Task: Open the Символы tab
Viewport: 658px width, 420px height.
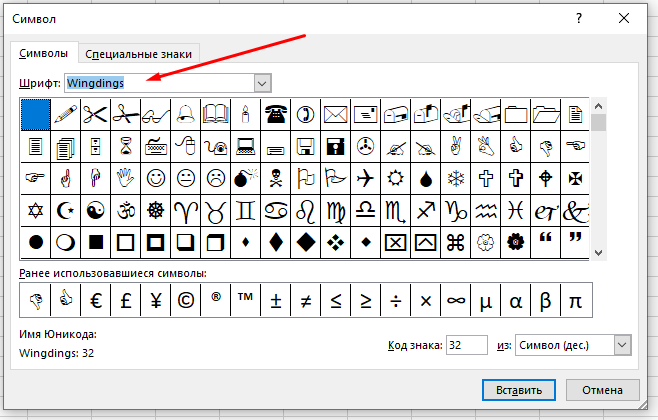Action: [x=44, y=53]
